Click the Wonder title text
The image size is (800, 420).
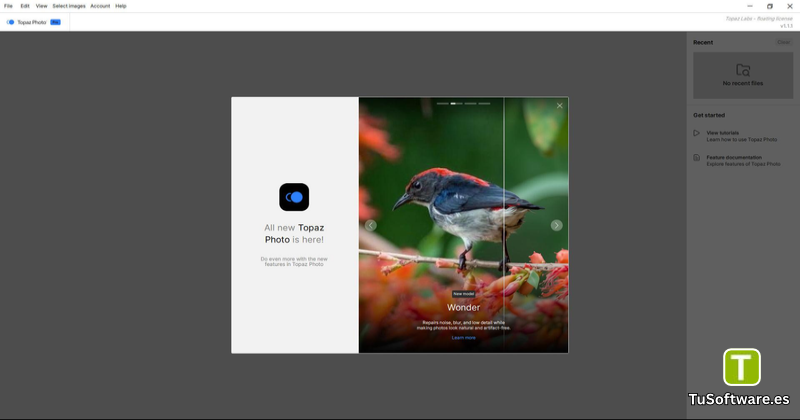click(463, 308)
